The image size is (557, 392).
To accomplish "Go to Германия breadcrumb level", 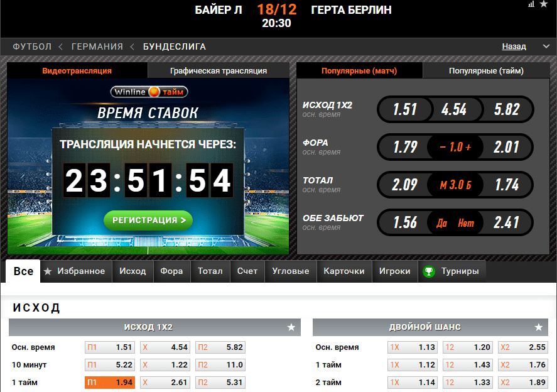I will coord(97,46).
